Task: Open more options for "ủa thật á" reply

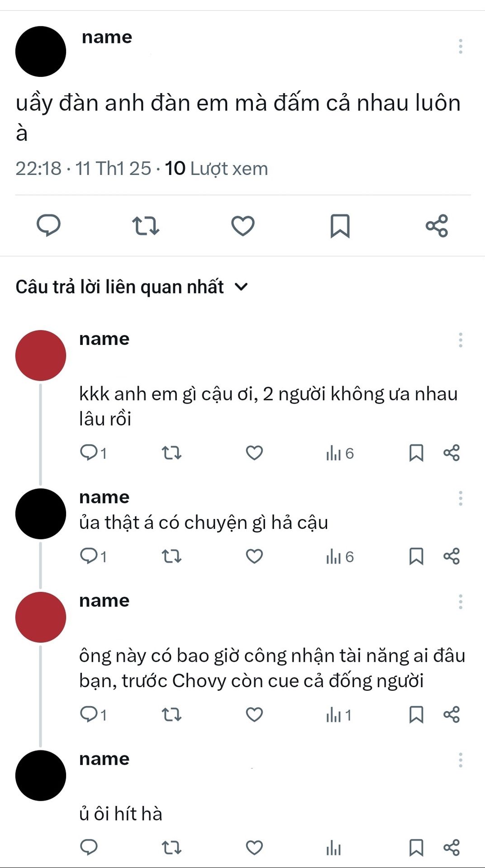Action: [461, 498]
